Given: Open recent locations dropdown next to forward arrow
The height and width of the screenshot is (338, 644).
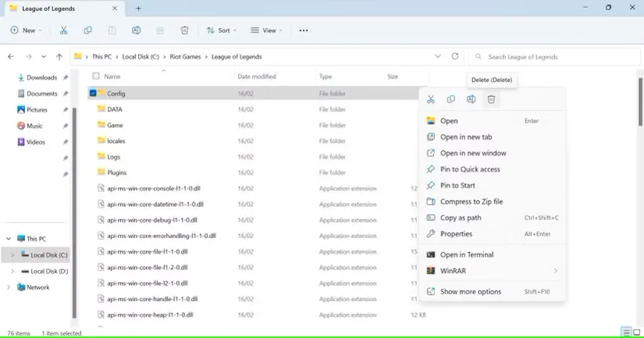Looking at the screenshot, I should click(x=44, y=57).
